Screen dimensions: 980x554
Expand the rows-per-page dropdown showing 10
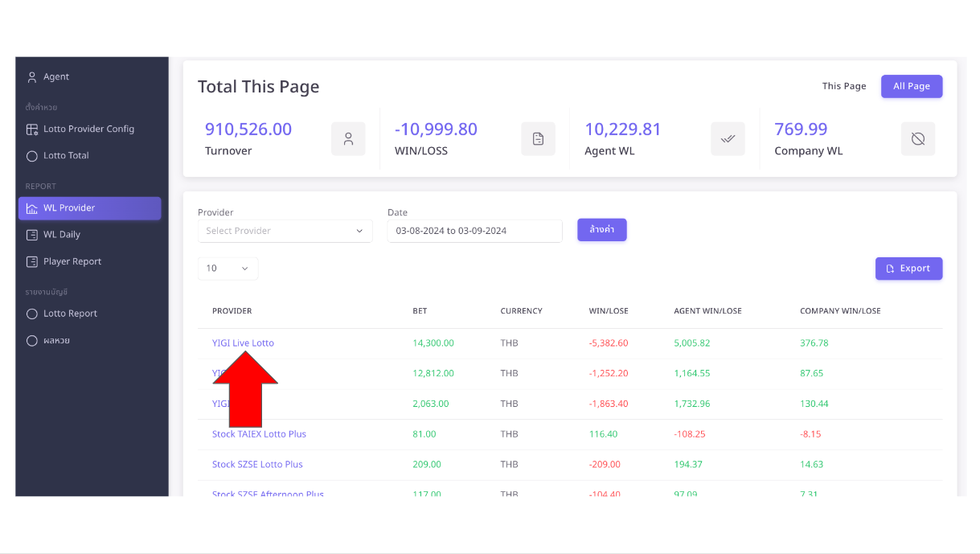coord(228,269)
